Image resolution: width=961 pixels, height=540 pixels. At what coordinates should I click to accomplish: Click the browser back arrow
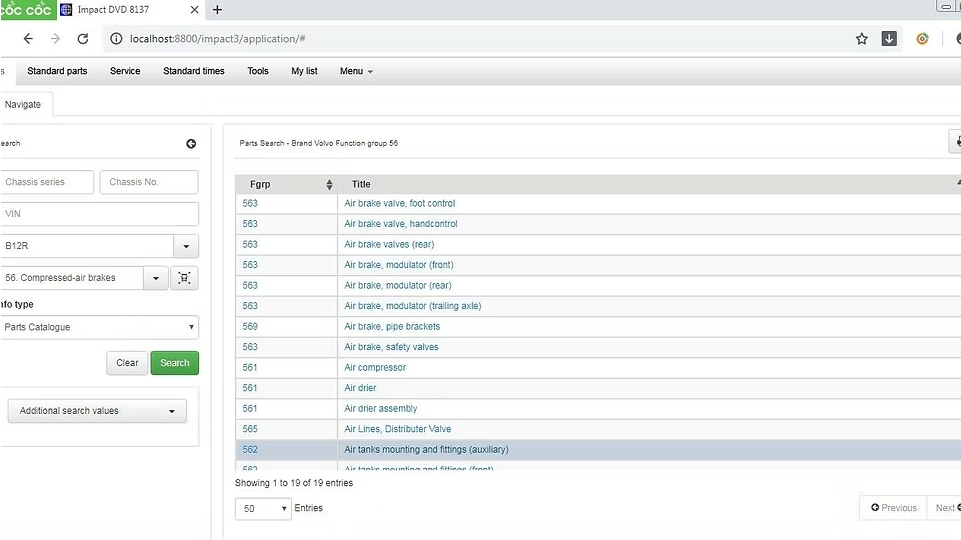coord(28,39)
